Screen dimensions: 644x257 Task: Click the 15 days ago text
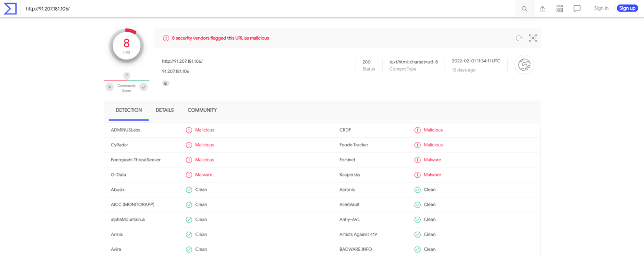(463, 70)
